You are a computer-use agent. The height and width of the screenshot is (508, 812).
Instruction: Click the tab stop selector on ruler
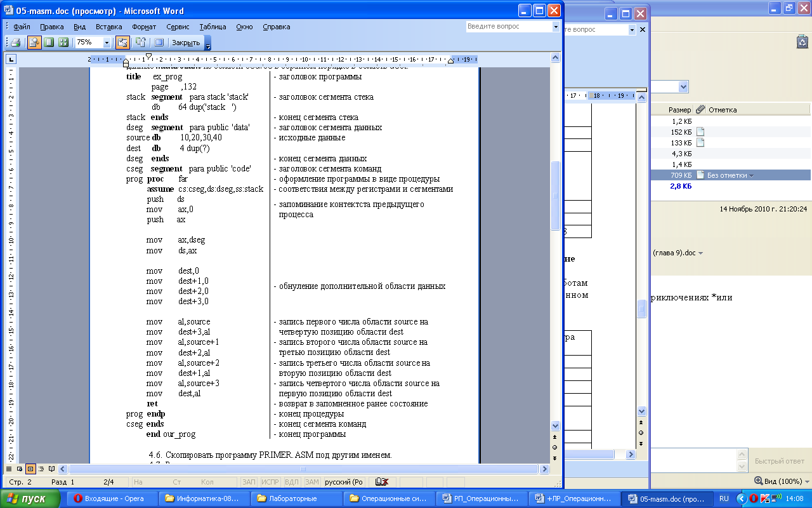coord(11,60)
